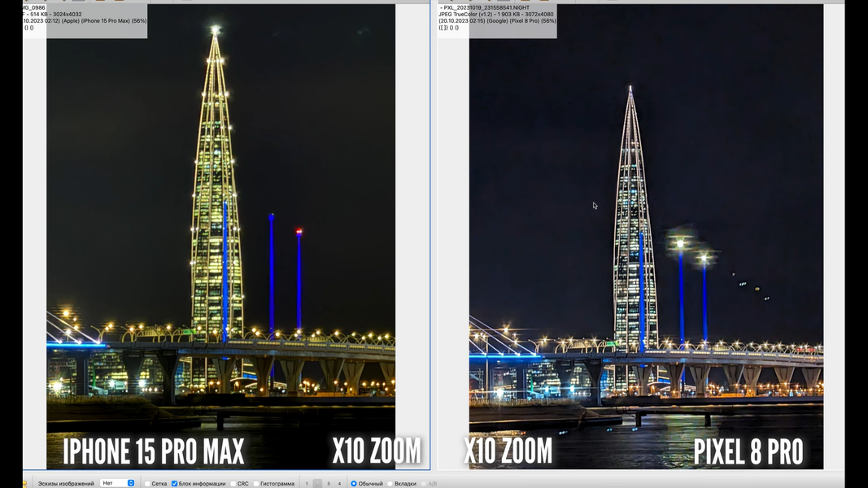Select the 2 panel layout button
This screenshot has height=488, width=868.
click(317, 483)
